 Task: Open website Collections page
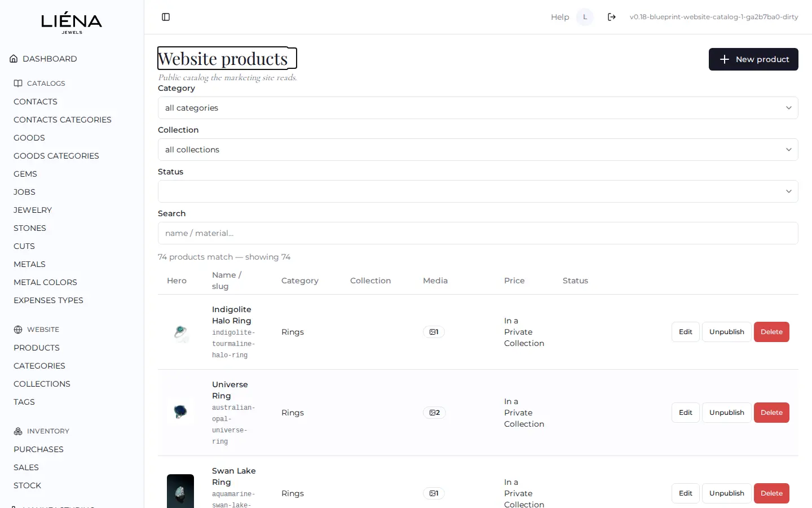(42, 384)
